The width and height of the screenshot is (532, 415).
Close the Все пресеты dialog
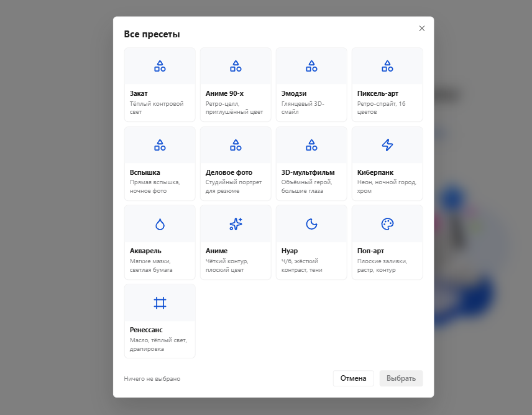(422, 29)
